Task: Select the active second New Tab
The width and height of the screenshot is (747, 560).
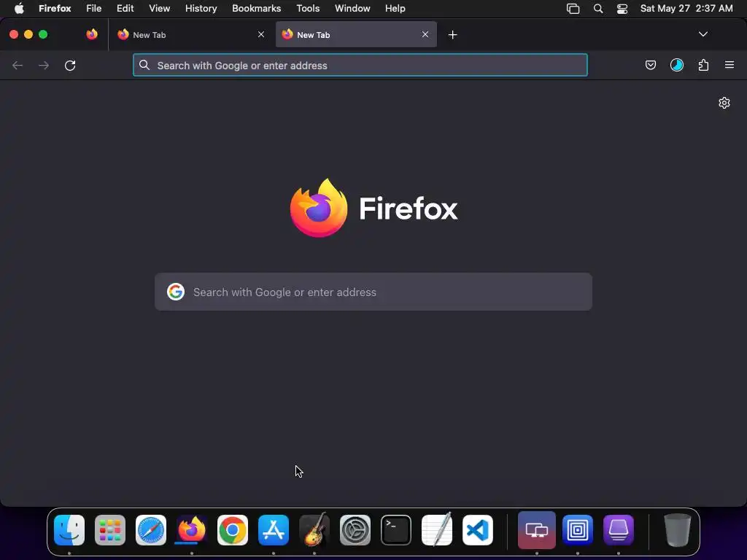Action: coord(356,35)
